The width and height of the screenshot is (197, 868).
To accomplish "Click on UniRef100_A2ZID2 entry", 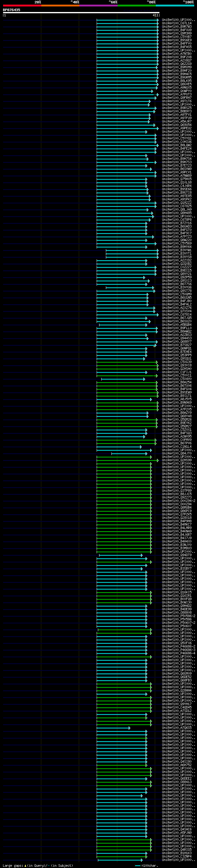I will point(176,260).
